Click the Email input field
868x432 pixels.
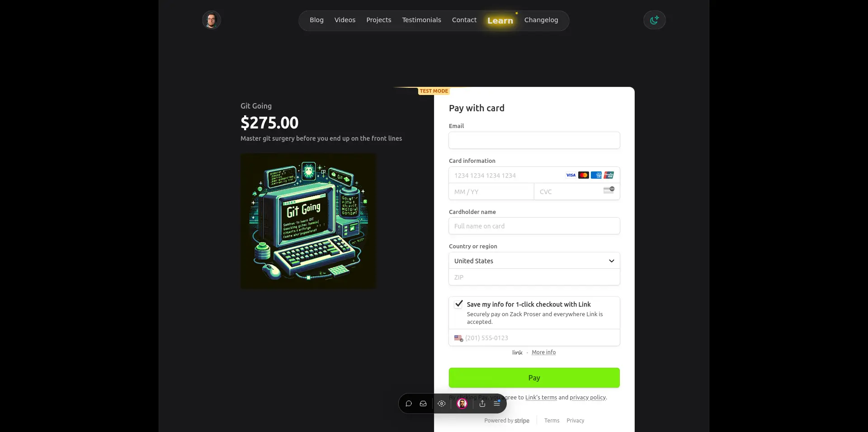point(534,140)
